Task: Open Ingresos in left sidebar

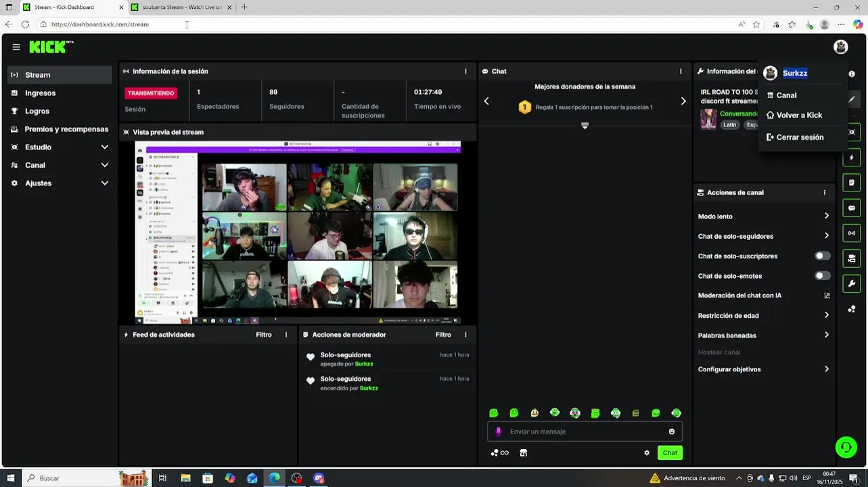Action: (x=60, y=93)
